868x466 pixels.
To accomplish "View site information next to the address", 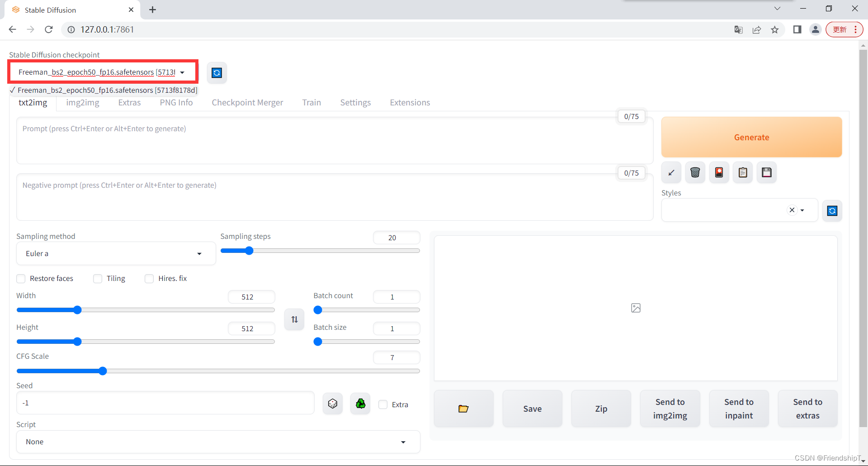I will point(71,29).
